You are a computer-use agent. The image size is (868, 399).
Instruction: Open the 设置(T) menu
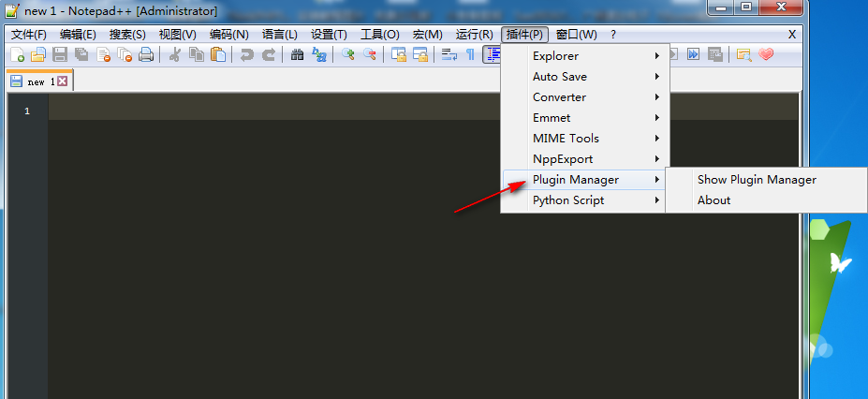click(x=329, y=35)
